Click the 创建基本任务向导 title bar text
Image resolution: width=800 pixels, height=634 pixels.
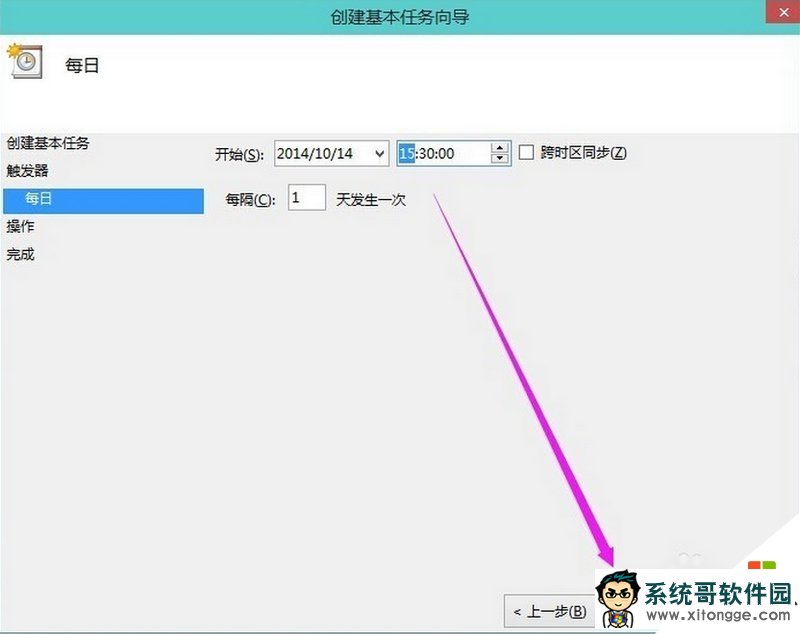(399, 16)
